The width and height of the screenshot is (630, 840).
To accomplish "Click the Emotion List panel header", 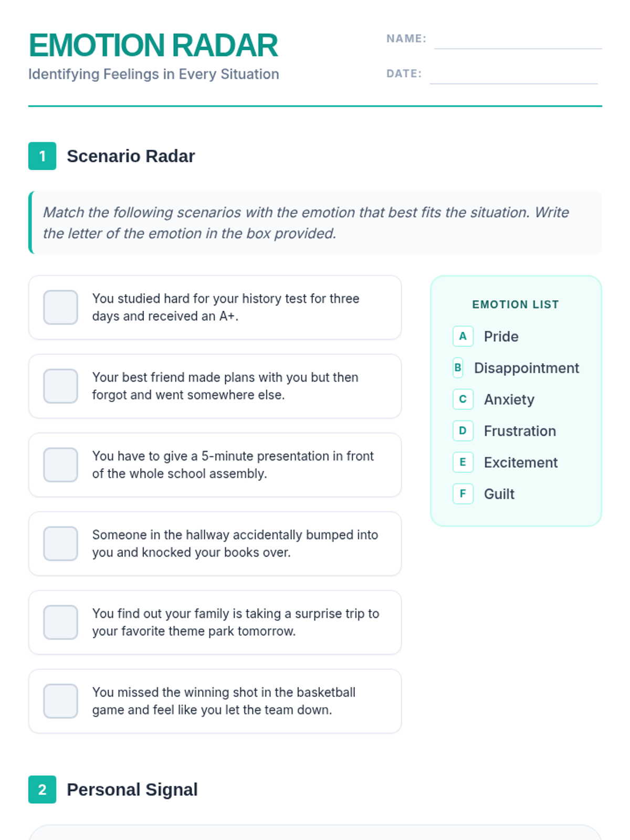I will pos(516,304).
